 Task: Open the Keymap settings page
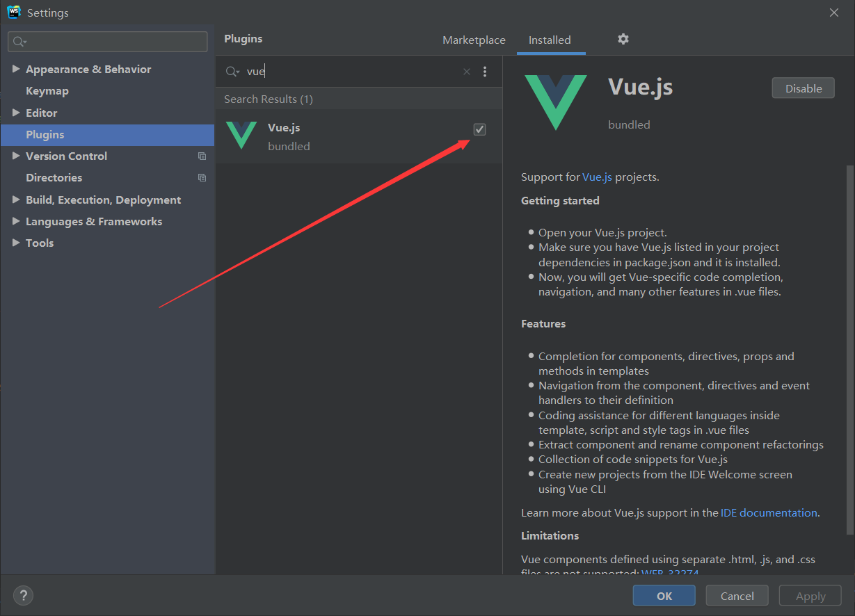(47, 91)
